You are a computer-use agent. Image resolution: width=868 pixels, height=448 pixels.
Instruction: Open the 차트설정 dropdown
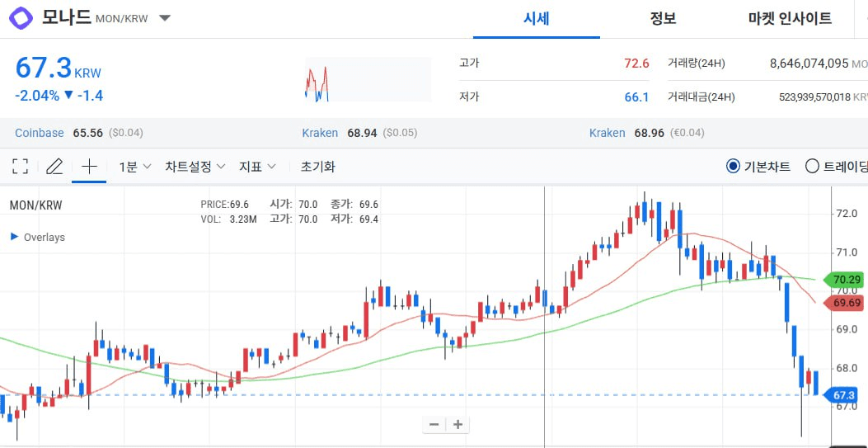point(195,167)
